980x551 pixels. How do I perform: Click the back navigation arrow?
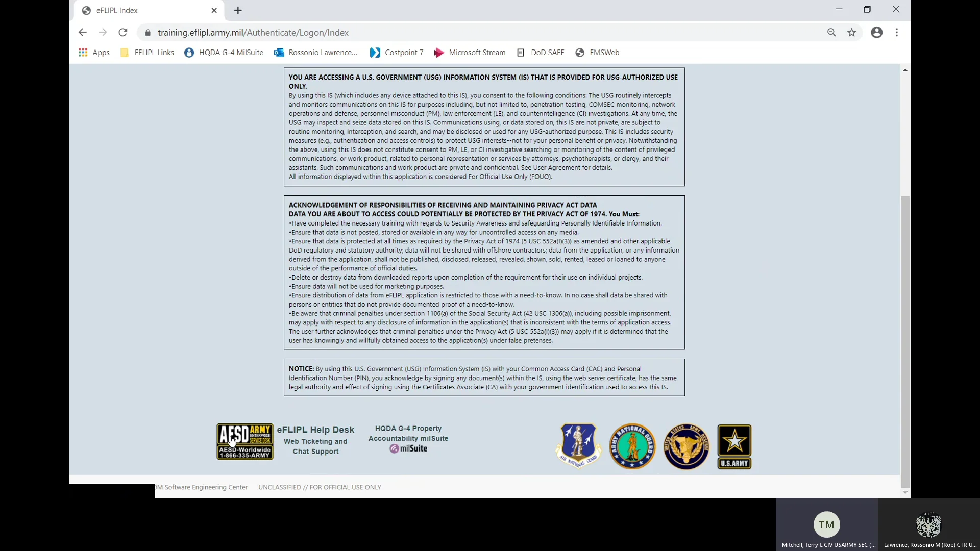pos(83,32)
